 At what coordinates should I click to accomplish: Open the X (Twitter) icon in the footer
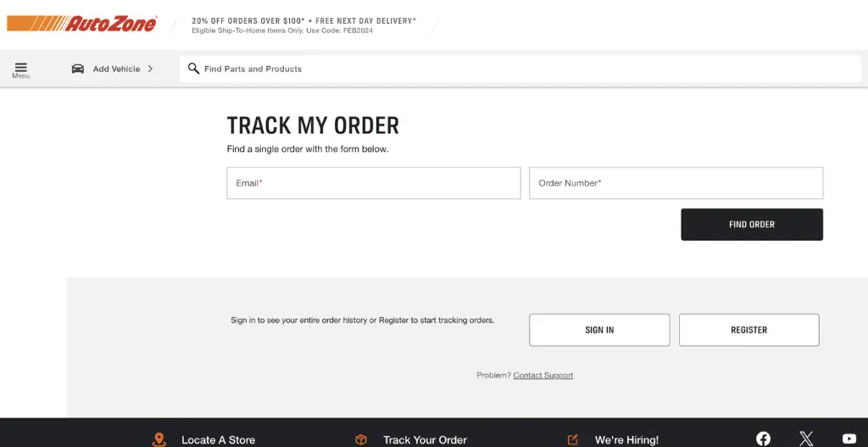(x=806, y=439)
